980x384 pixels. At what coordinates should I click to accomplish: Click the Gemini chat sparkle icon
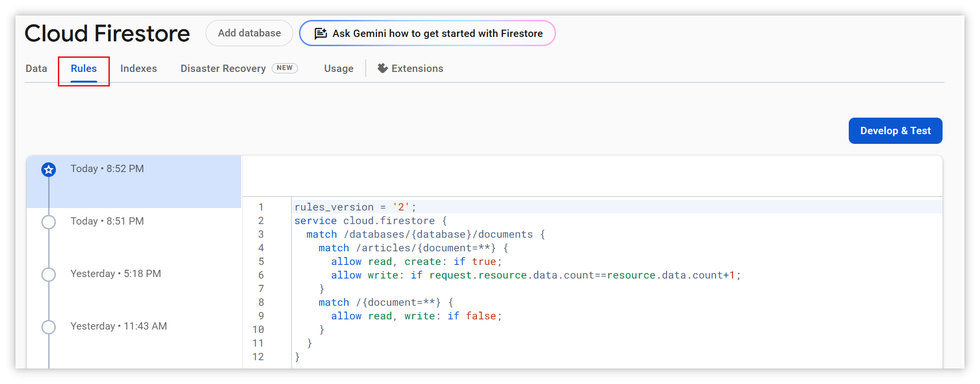coord(320,34)
